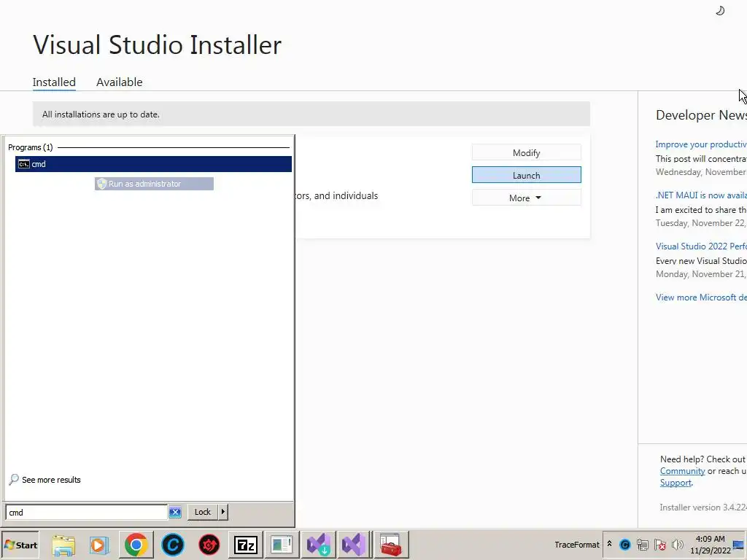Open the 'Improve your productivity' news article
The height and width of the screenshot is (560, 747).
click(x=701, y=144)
